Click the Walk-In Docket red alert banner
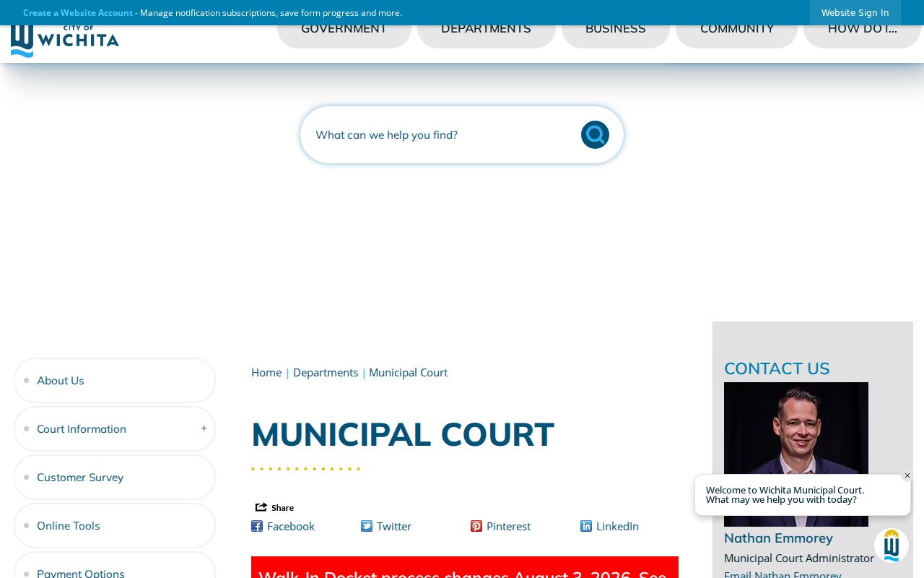 point(465,567)
